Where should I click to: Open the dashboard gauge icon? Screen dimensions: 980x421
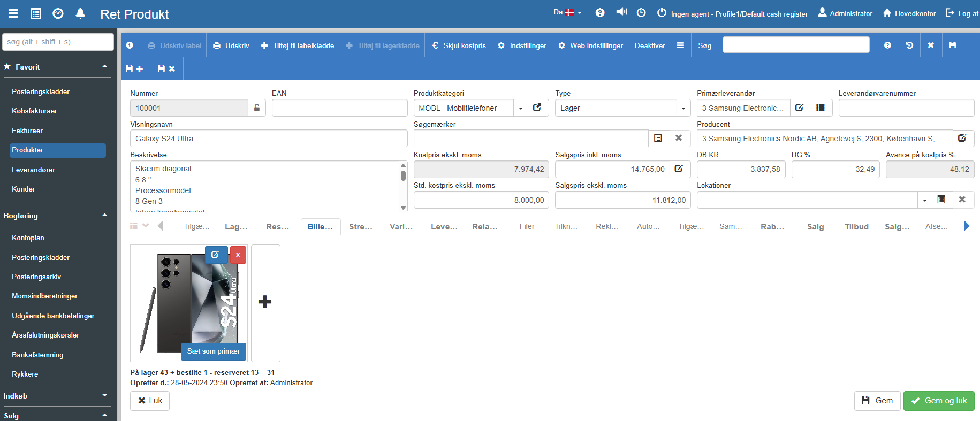(x=58, y=13)
